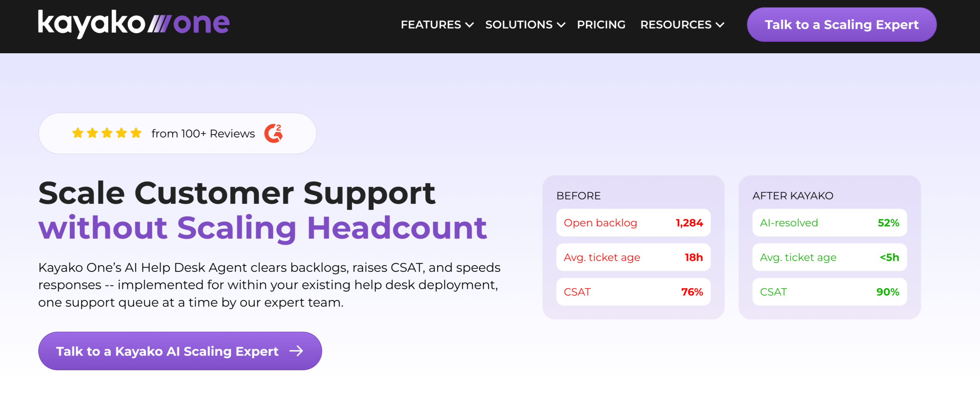The image size is (980, 402).
Task: Select the Open backlog stat in BEFORE card
Action: coord(633,222)
